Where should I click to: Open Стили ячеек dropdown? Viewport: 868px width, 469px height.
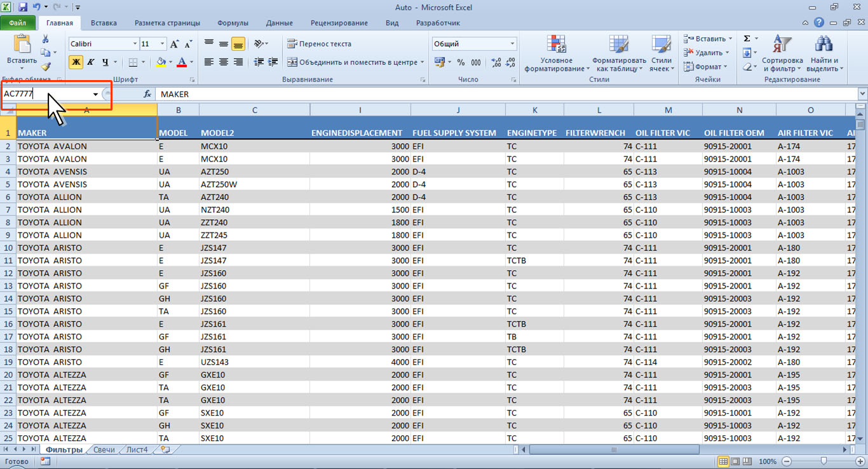[x=661, y=53]
